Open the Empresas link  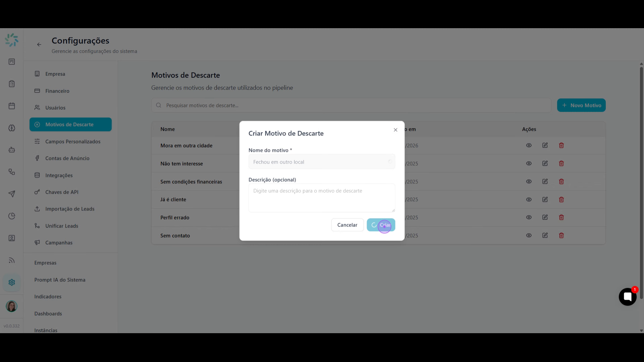pos(45,263)
